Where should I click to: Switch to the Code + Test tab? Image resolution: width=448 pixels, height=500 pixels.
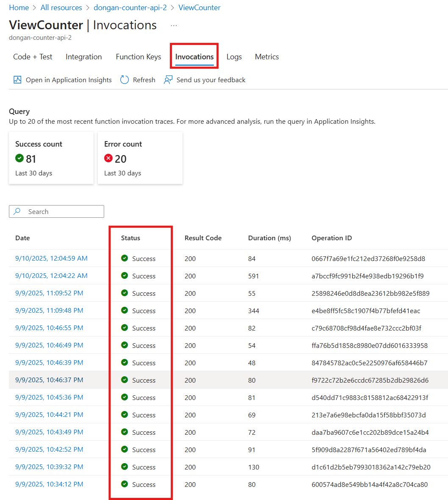pos(33,57)
